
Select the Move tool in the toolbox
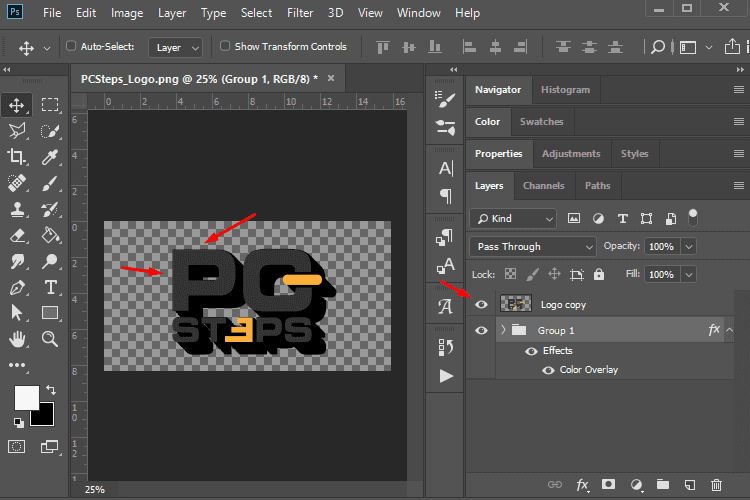(17, 105)
